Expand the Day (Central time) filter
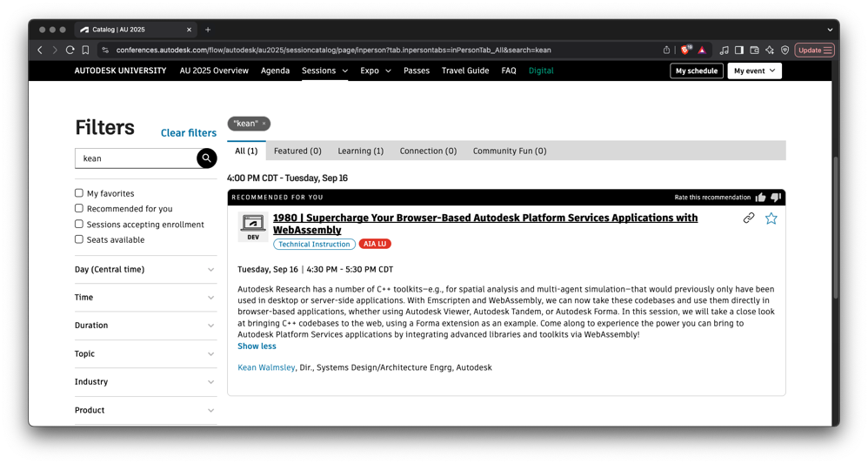The width and height of the screenshot is (868, 464). click(145, 270)
